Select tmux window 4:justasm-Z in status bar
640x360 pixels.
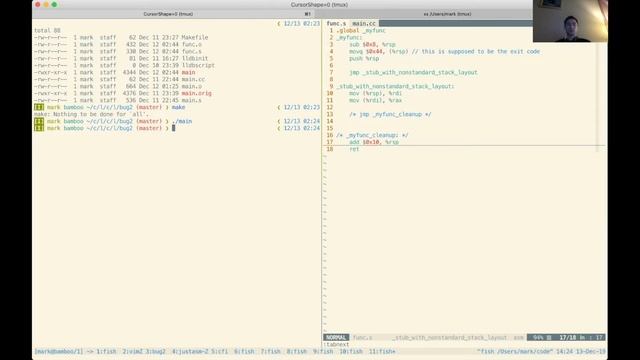pyautogui.click(x=190, y=351)
